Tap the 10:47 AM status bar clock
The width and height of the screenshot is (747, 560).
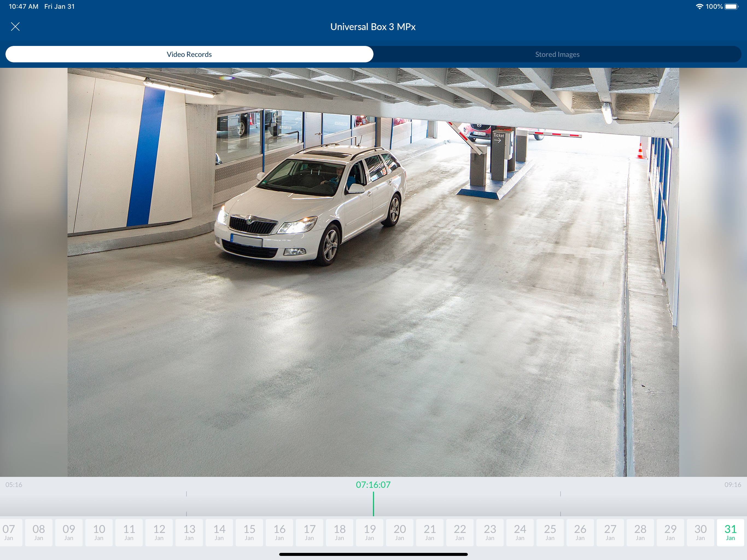click(23, 6)
